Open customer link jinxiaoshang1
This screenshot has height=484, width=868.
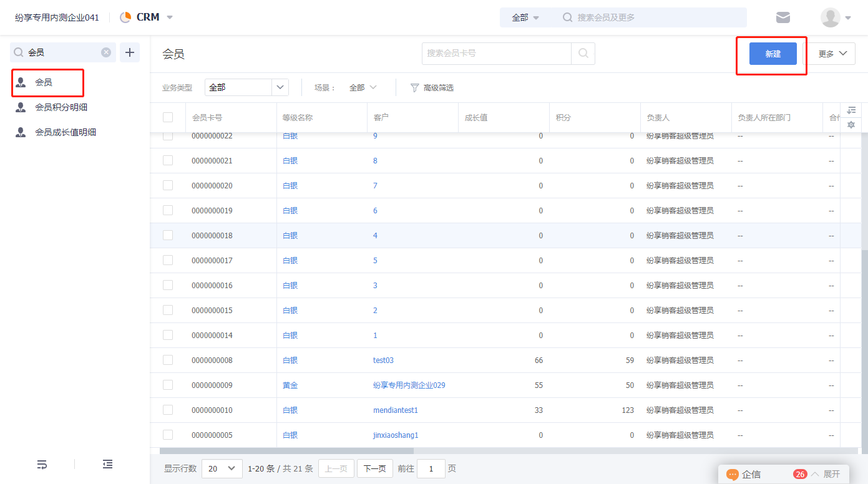[396, 435]
